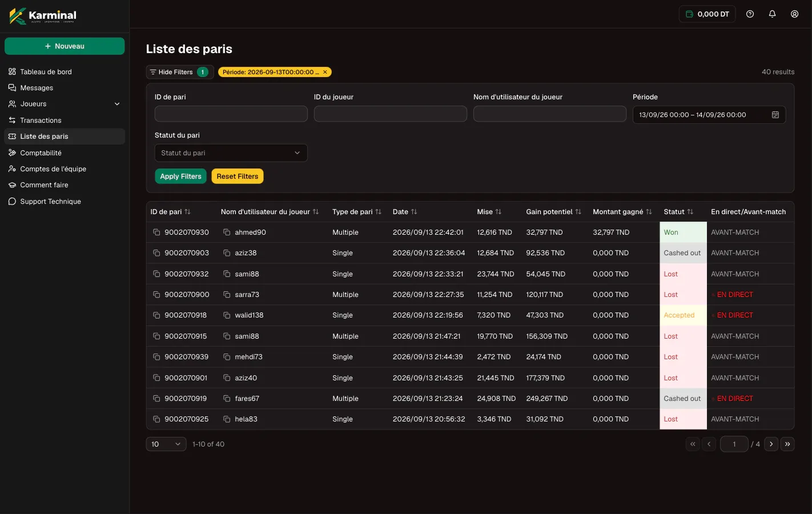
Task: Copy username hela83
Action: tap(227, 419)
